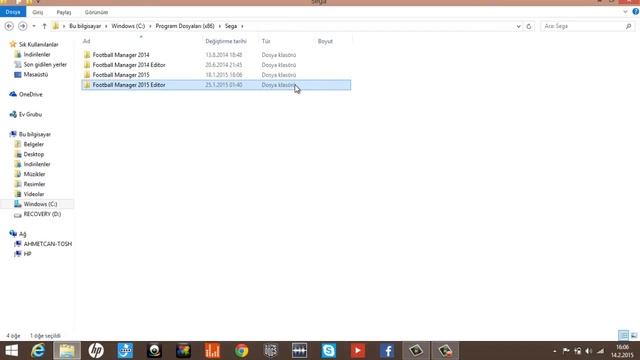Select Bu bilgisayar in the sidebar tree
The height and width of the screenshot is (360, 640).
[35, 134]
